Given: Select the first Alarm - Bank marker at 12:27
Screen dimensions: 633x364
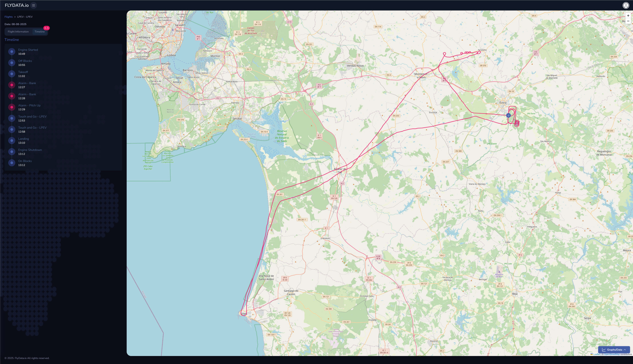Looking at the screenshot, I should [12, 85].
